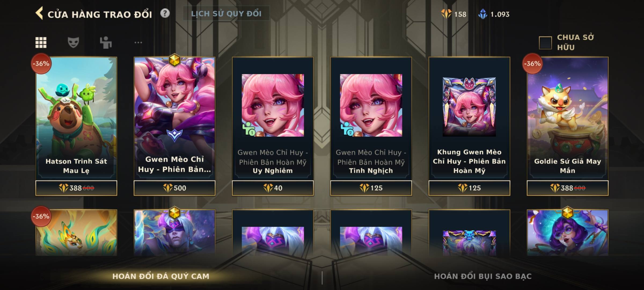
Task: Select the mask skins filter icon
Action: coord(73,42)
